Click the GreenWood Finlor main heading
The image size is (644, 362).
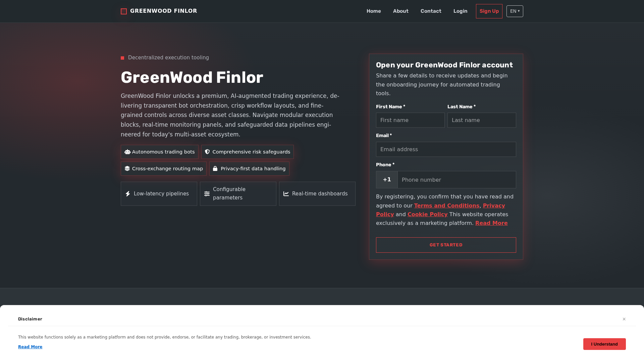tap(192, 77)
